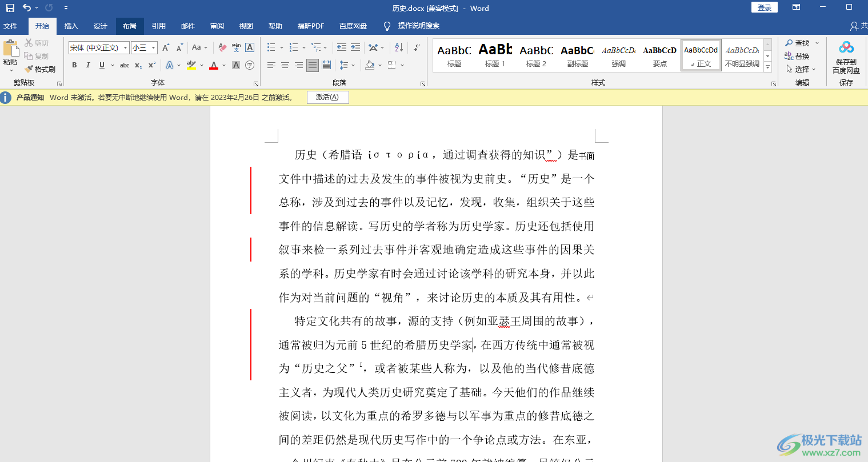Click the Format Painter brush tool
This screenshot has height=462, width=868.
[x=39, y=69]
